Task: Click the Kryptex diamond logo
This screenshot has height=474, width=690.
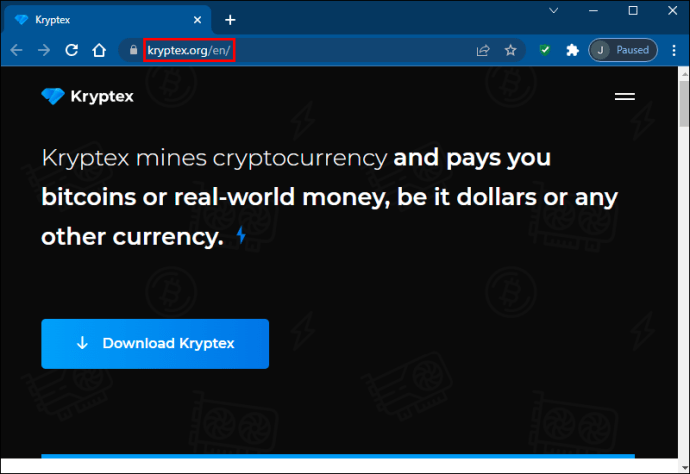Action: [53, 96]
